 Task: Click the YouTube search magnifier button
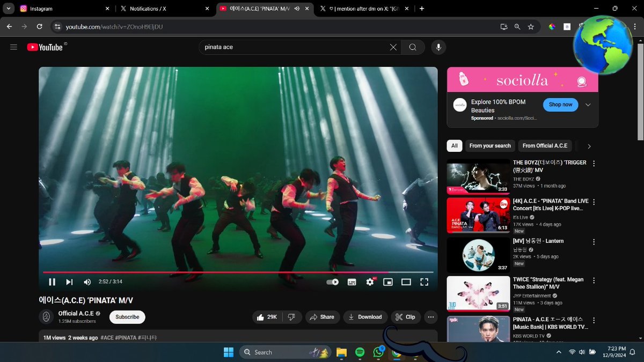(413, 47)
